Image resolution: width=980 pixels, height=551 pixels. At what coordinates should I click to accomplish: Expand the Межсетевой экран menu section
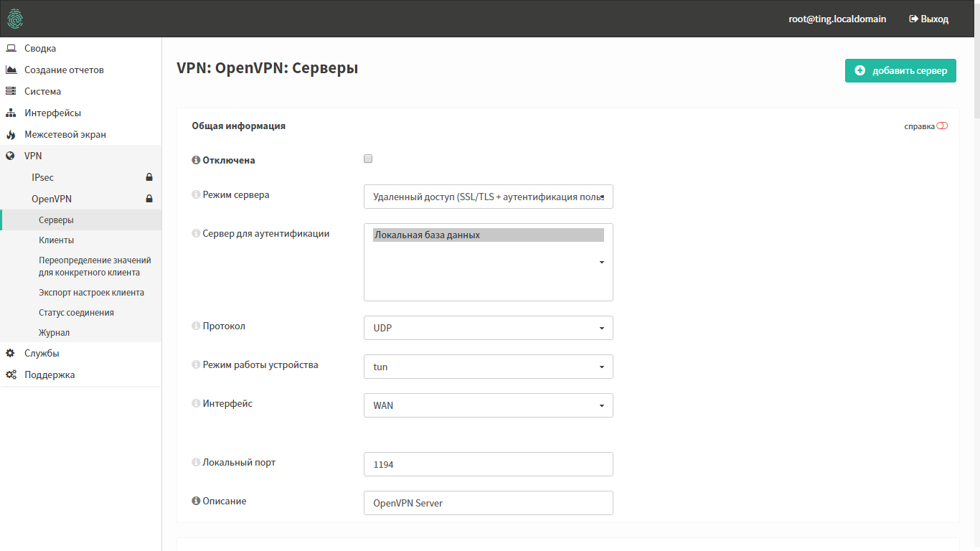(80, 135)
